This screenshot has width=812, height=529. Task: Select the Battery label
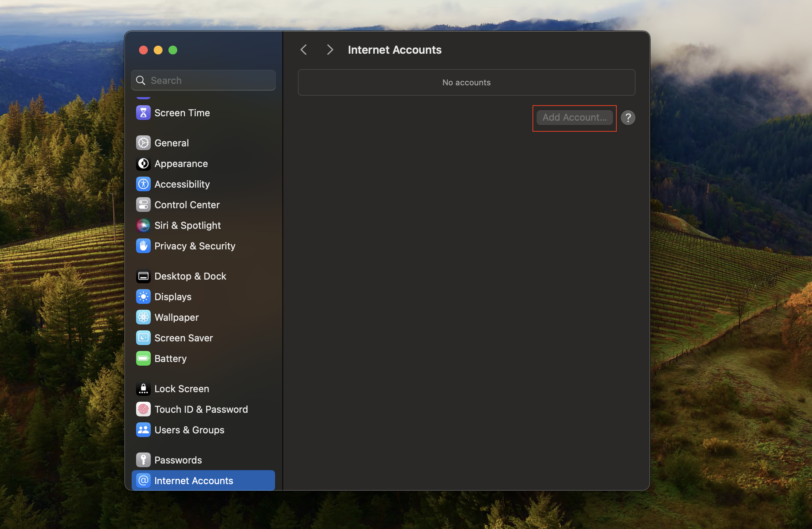coord(170,359)
